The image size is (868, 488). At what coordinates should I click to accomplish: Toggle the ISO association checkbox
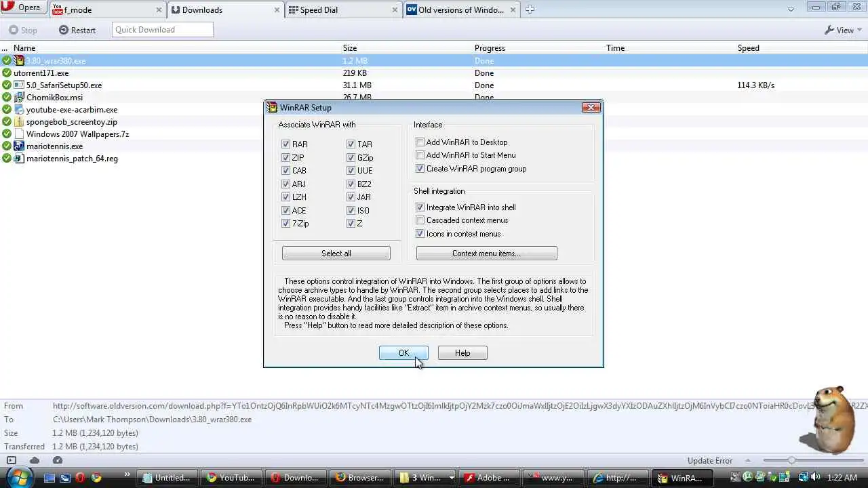pyautogui.click(x=351, y=210)
